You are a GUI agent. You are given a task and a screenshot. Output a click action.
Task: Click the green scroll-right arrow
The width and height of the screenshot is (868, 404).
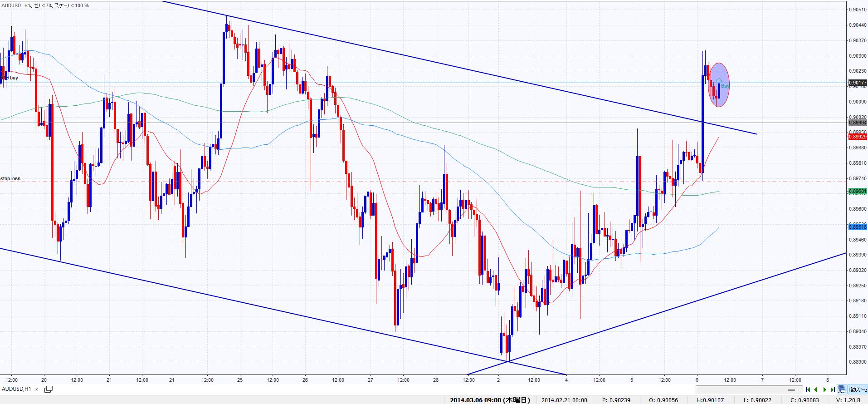tap(824, 389)
